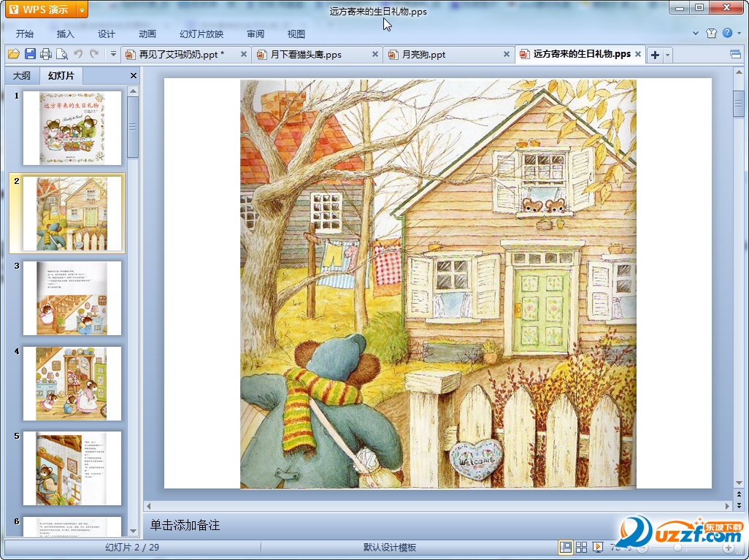Open the folder icon in quick toolbar
Viewport: 749px width, 560px height.
point(13,54)
